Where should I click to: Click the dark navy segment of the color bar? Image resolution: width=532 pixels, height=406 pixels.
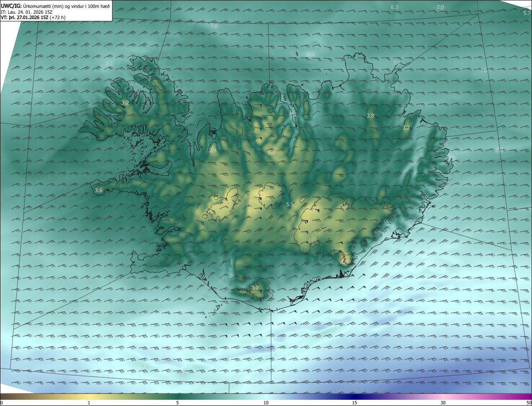pyautogui.click(x=355, y=397)
